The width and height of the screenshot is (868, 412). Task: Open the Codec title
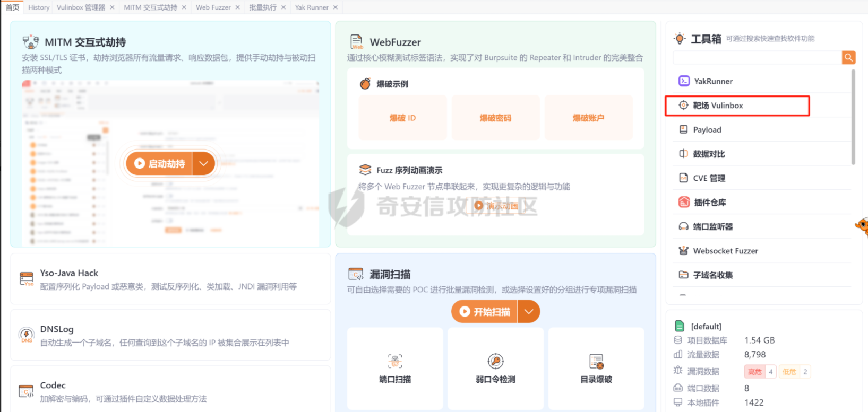53,385
